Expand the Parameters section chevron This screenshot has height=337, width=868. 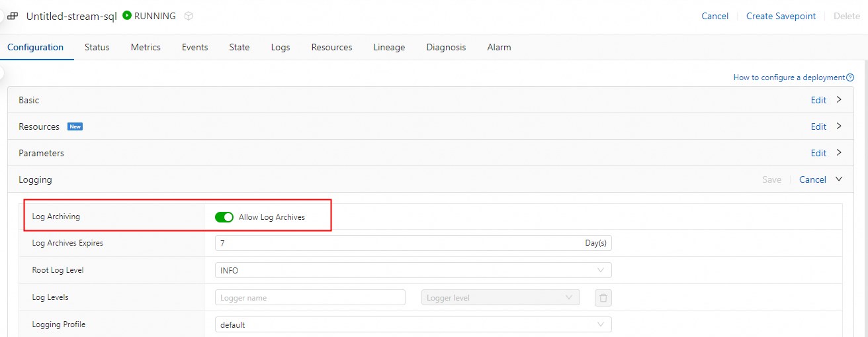coord(839,153)
